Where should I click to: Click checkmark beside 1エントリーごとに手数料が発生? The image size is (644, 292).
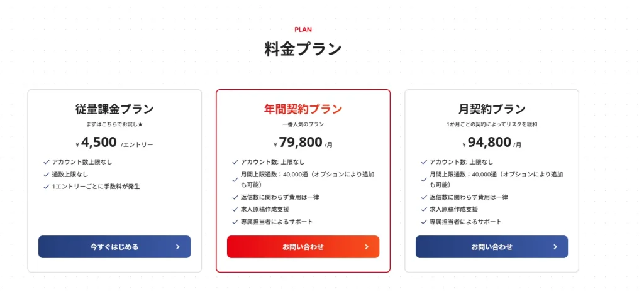[47, 187]
